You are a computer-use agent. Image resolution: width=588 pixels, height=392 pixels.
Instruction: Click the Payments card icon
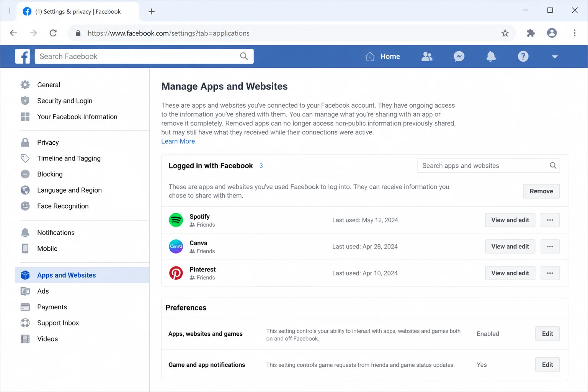click(25, 307)
